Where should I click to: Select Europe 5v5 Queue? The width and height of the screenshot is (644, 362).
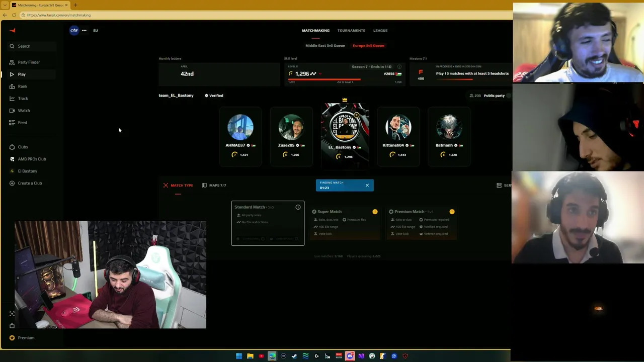pos(368,46)
